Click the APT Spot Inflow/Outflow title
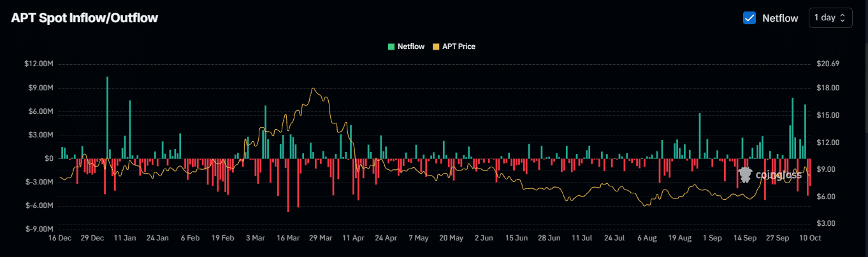This screenshot has width=868, height=257. pos(84,18)
